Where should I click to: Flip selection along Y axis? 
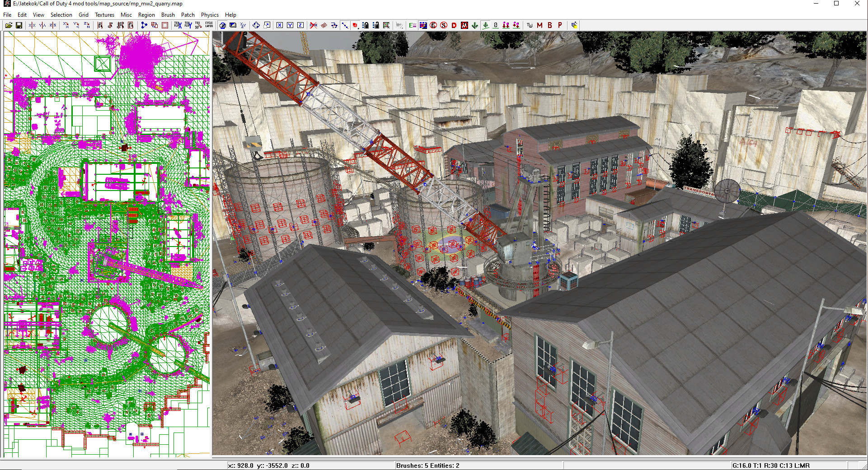(42, 25)
